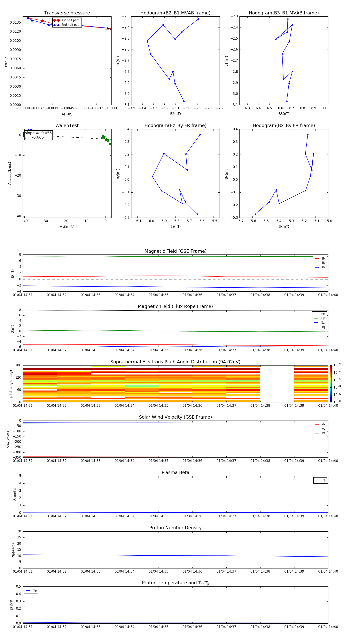The height and width of the screenshot is (644, 351).
Task: Click the Tp legend box in Proton Temperature plot
Action: [31, 591]
